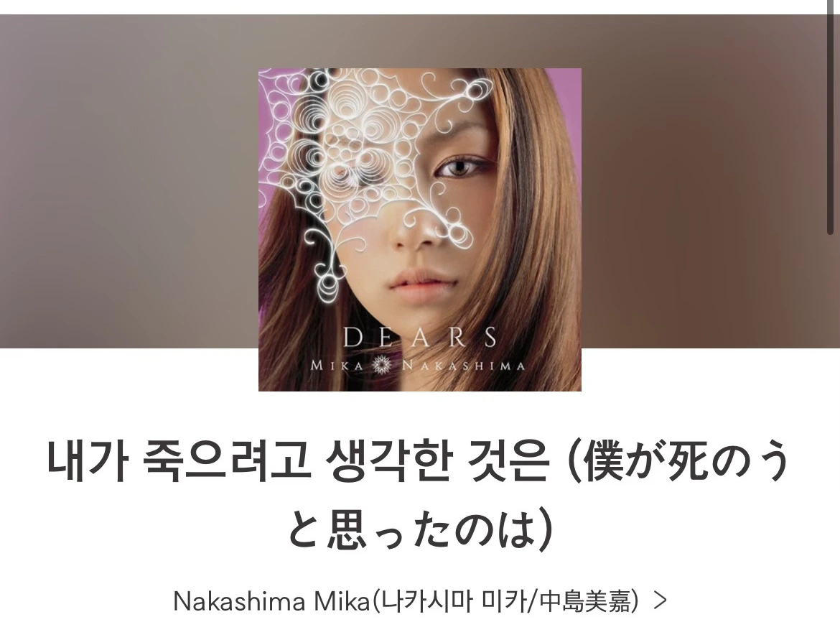The image size is (840, 635).
Task: Click the star emblem between MIKA and NAKASHIMA
Action: [383, 366]
